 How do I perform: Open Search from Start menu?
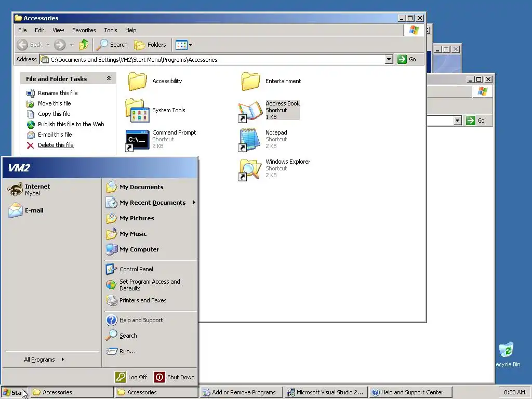pyautogui.click(x=151, y=336)
